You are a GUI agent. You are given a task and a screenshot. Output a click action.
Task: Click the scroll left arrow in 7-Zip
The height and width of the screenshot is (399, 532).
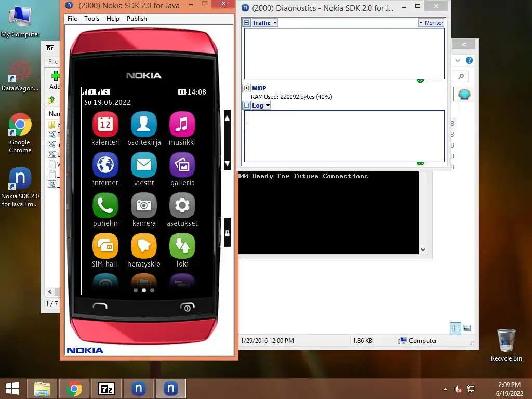point(50,291)
